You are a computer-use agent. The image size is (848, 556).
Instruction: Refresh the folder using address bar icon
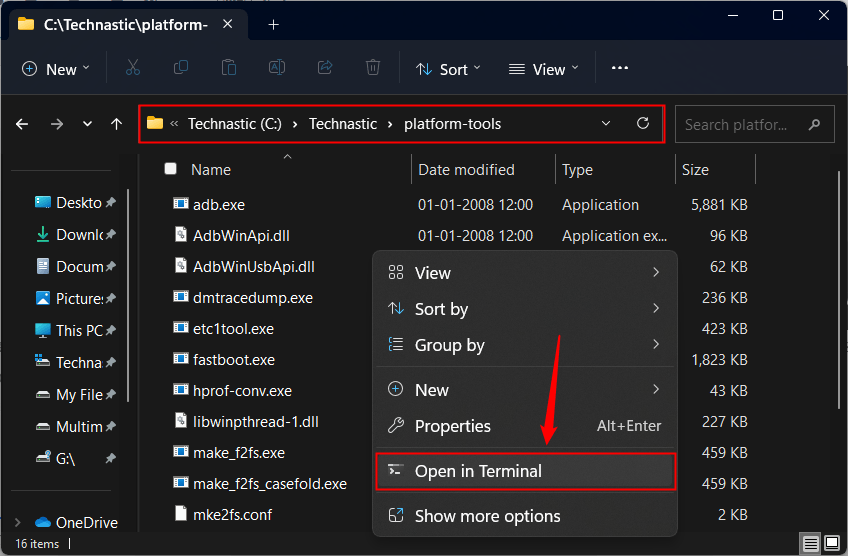coord(643,124)
